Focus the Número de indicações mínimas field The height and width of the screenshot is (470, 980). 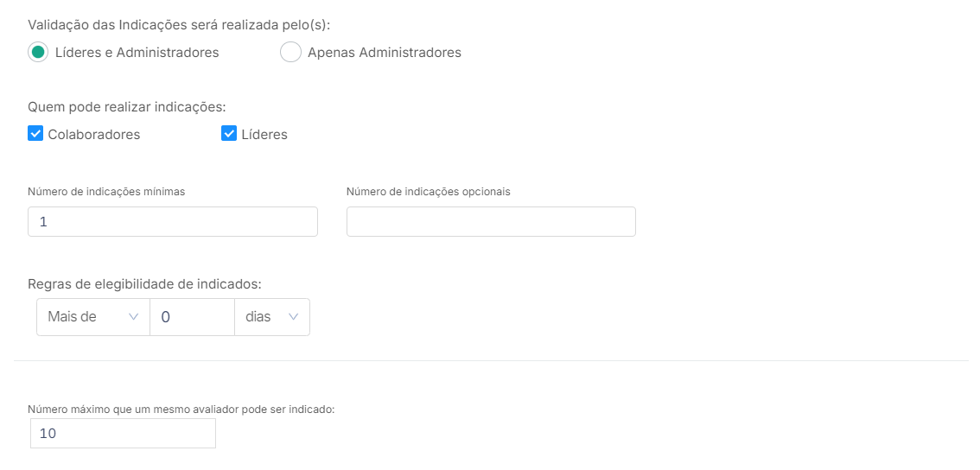(173, 222)
